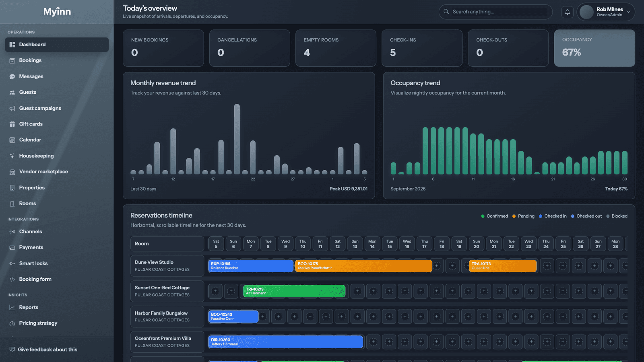644x362 pixels.
Task: Click the Vendor marketplace store icon
Action: 12,172
